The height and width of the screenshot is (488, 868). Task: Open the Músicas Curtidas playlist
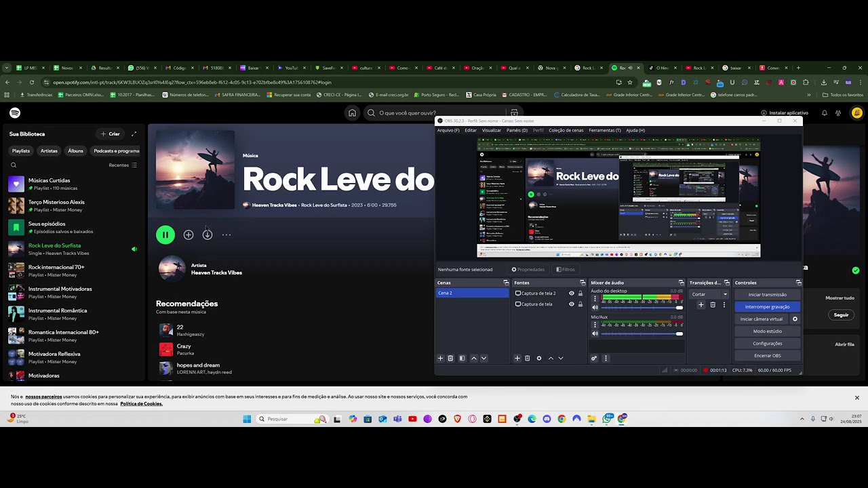[x=73, y=184]
